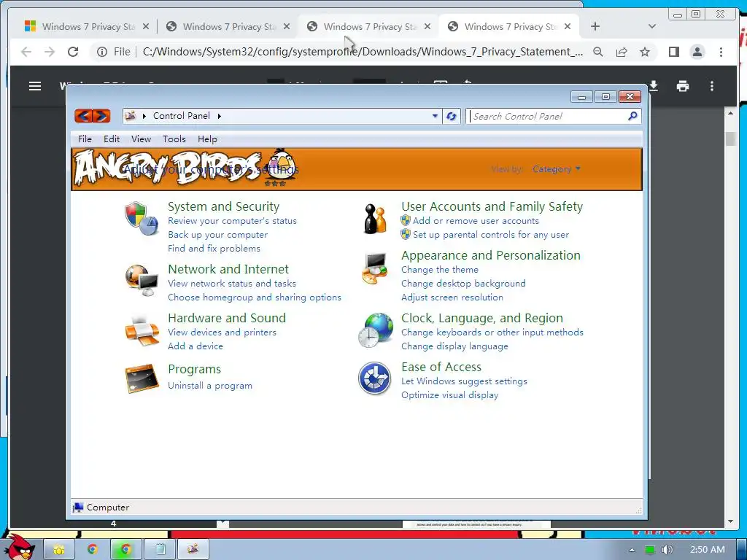Open Clock, Language, and Region globe icon
This screenshot has height=560, width=747.
376,330
